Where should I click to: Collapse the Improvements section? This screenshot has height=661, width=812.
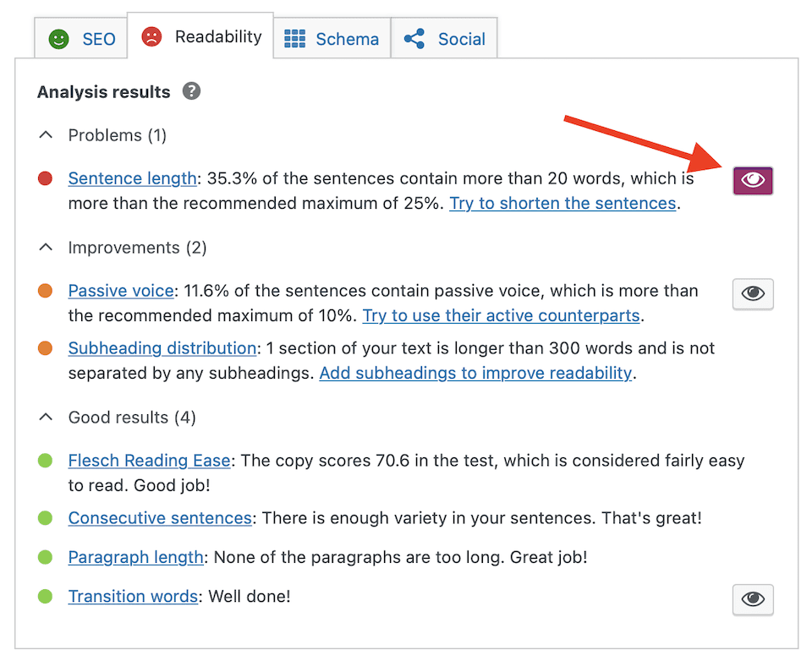(x=45, y=247)
